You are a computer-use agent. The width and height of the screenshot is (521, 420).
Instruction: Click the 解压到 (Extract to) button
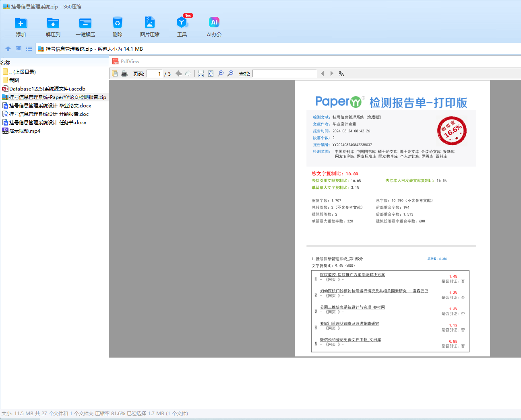coord(53,27)
